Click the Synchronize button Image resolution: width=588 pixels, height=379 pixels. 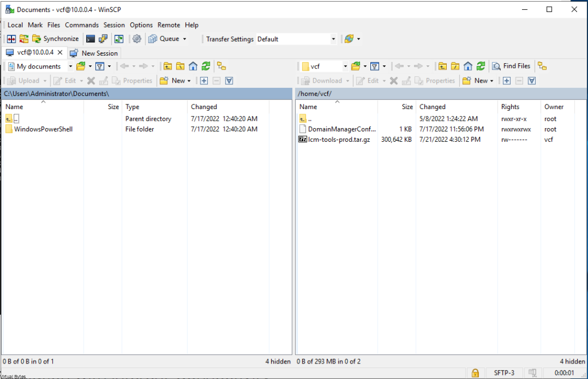click(x=56, y=39)
